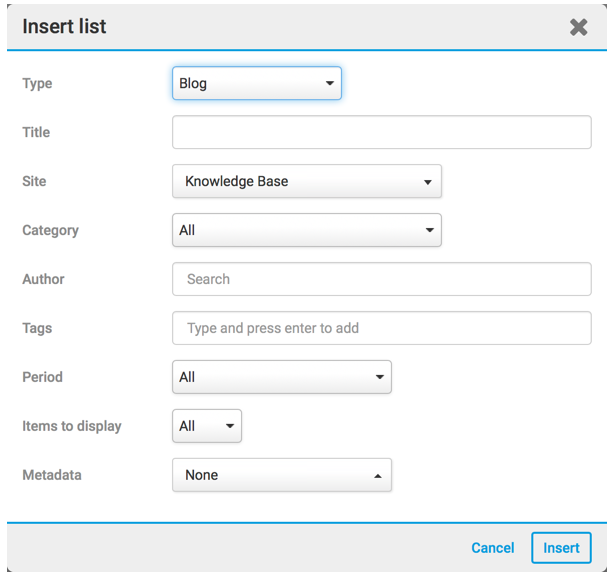Focus the Author search field
Viewport: 613px width, 579px height.
pos(381,279)
